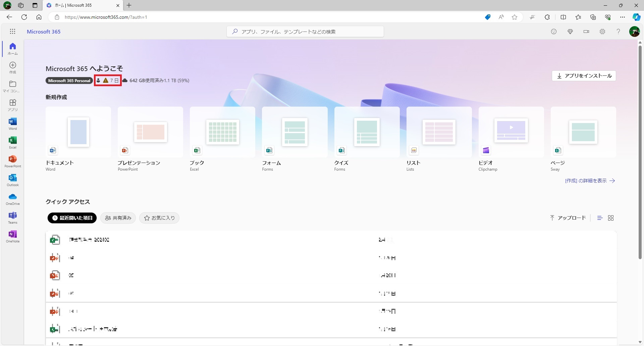This screenshot has width=644, height=346.
Task: Focus the Microsoft 365 search box
Action: (305, 32)
